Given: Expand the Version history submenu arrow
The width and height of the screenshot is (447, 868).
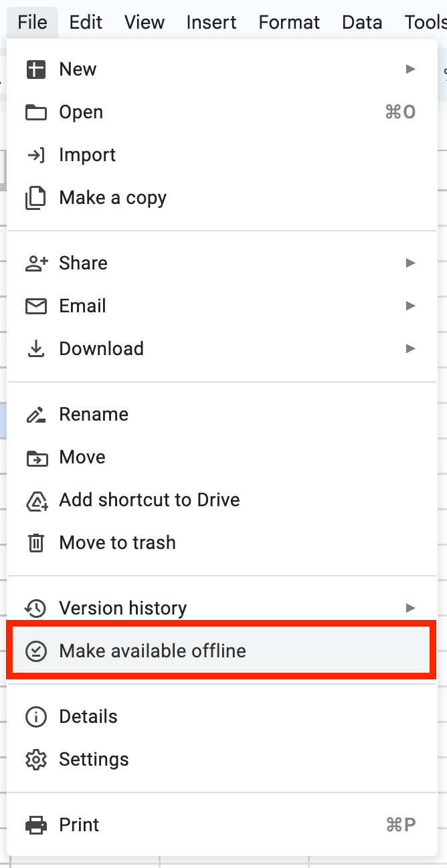Looking at the screenshot, I should [410, 609].
